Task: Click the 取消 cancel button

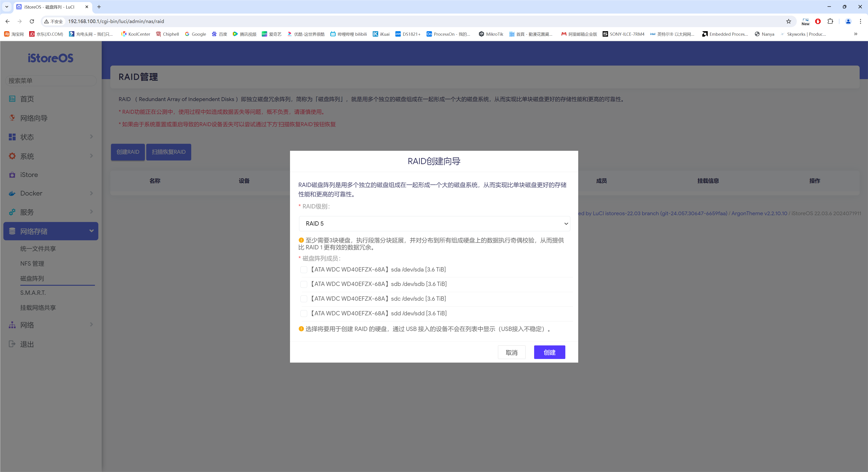Action: 512,352
